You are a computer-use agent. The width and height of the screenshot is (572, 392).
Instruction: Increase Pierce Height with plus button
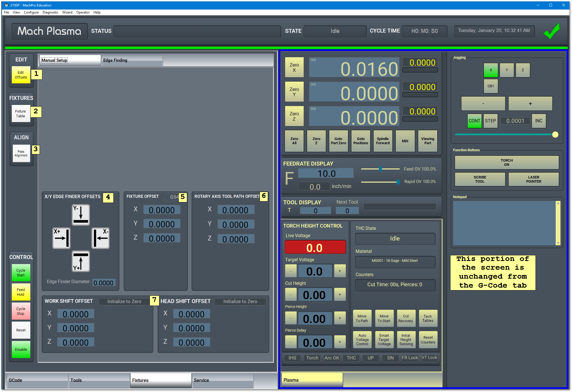click(340, 318)
